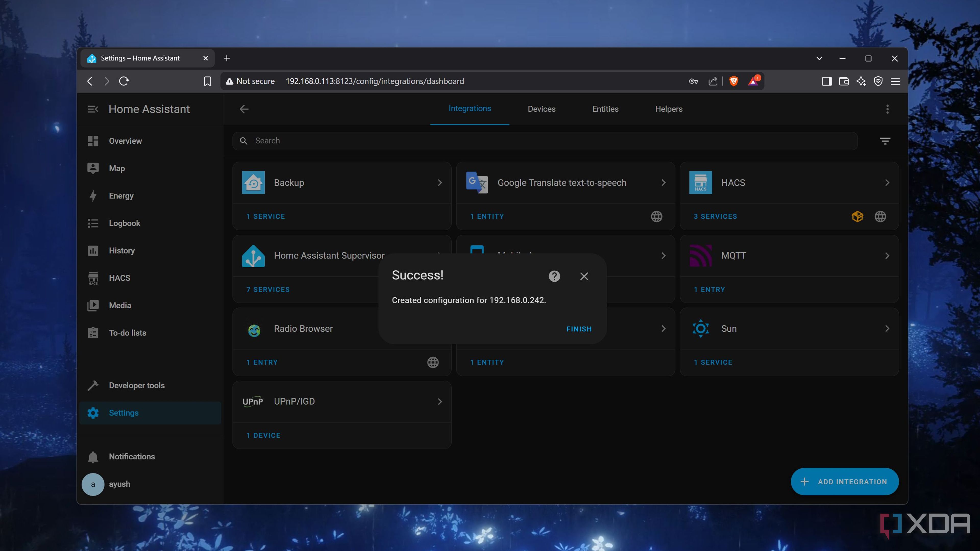The width and height of the screenshot is (980, 551).
Task: Collapse the sidebar with the hamburger icon
Action: tap(93, 109)
